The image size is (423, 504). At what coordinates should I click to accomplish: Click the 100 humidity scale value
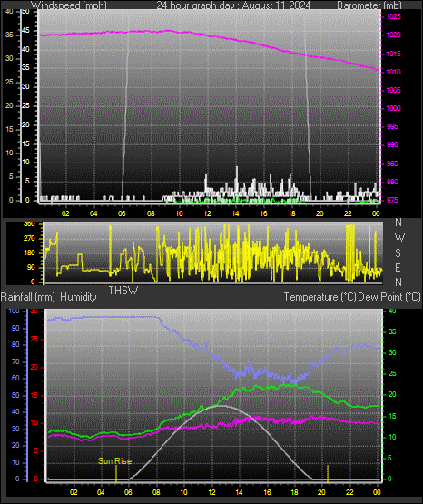[x=14, y=311]
